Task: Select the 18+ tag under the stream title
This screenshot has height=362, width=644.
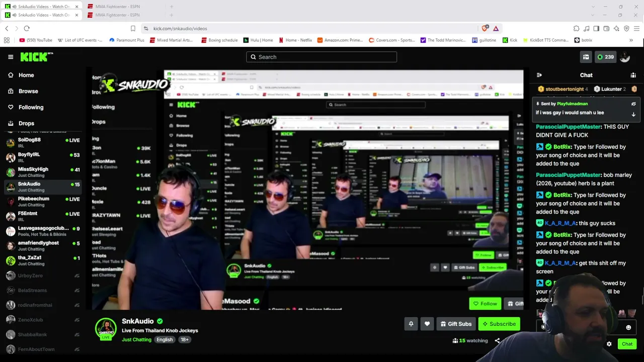Action: pyautogui.click(x=185, y=339)
